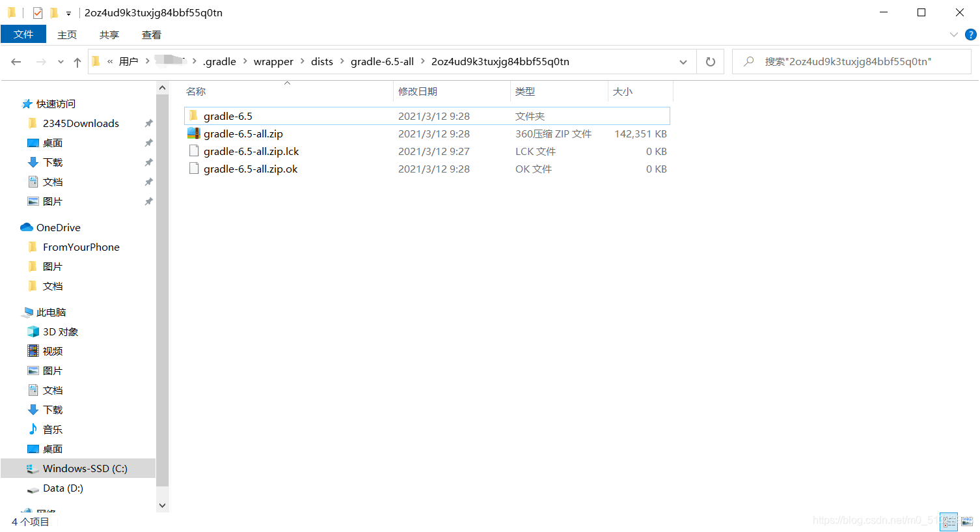Expand the ribbon with the chevron
Image resolution: width=980 pixels, height=532 pixels.
953,35
